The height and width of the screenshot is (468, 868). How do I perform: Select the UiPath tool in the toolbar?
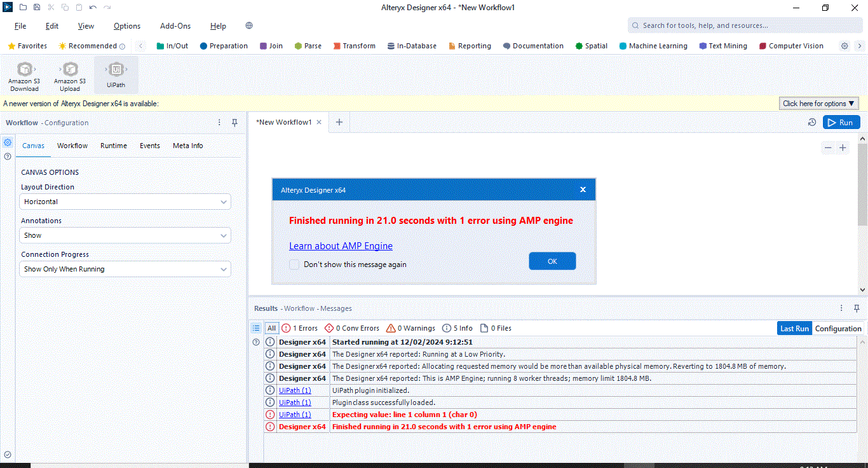pyautogui.click(x=116, y=73)
